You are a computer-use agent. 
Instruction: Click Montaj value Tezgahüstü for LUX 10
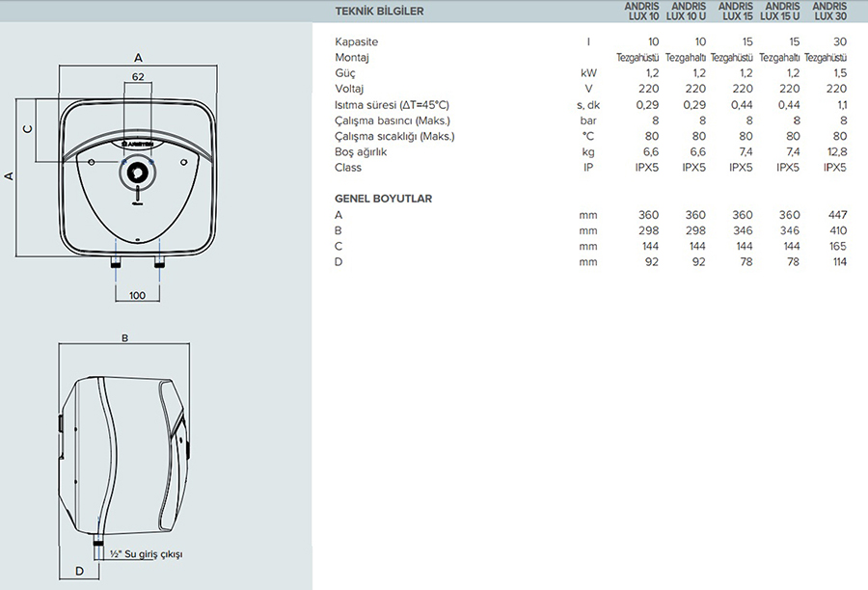(x=637, y=58)
